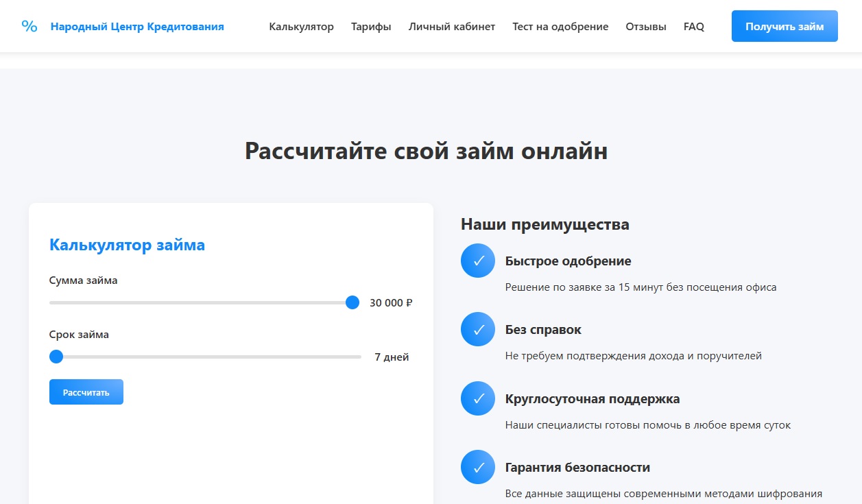Go to the Тарифы section

(371, 27)
